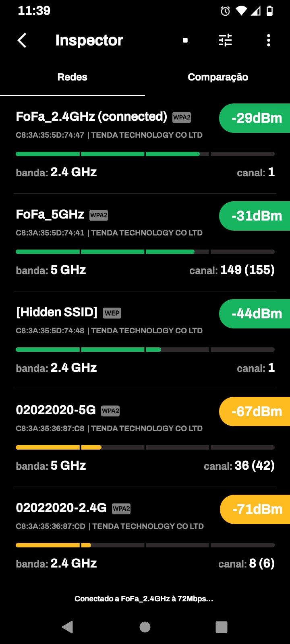Tap the -71dBm yellow signal badge
This screenshot has width=290, height=644.
point(256,510)
